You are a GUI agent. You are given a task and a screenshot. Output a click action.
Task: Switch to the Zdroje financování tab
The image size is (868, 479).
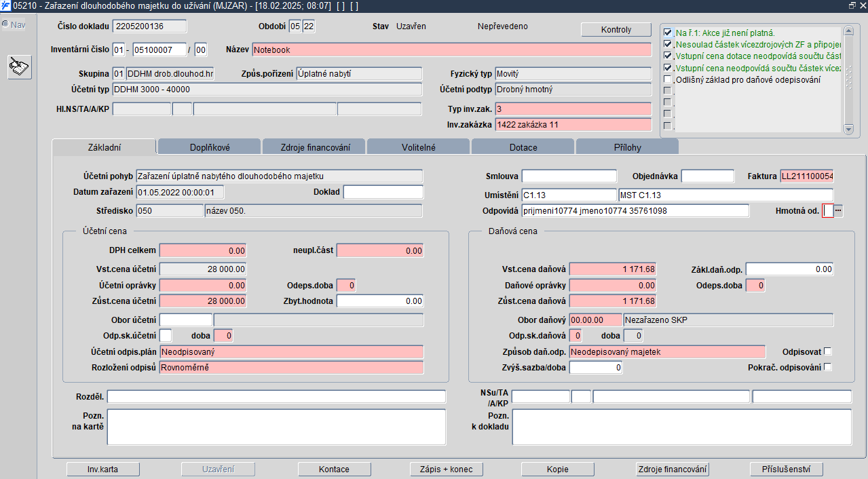[314, 147]
